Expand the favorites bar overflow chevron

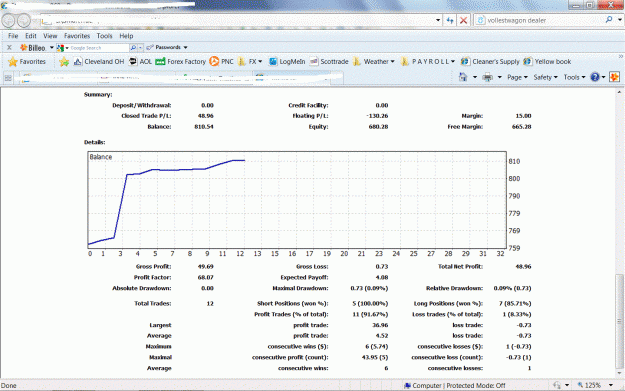621,57
